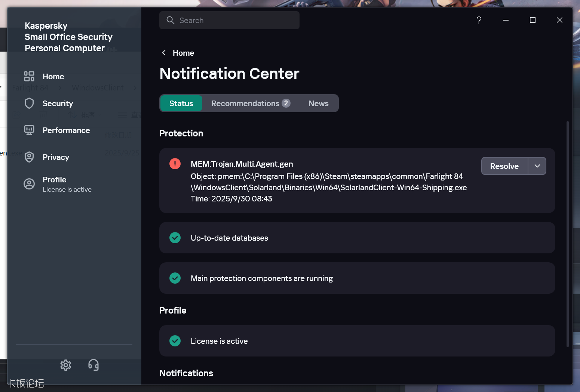Click the back arrow beside Home
The width and height of the screenshot is (580, 392).
click(164, 53)
